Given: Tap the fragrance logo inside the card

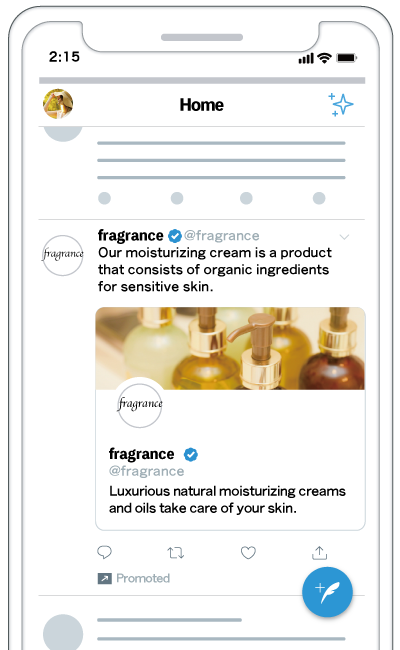Looking at the screenshot, I should [x=140, y=405].
